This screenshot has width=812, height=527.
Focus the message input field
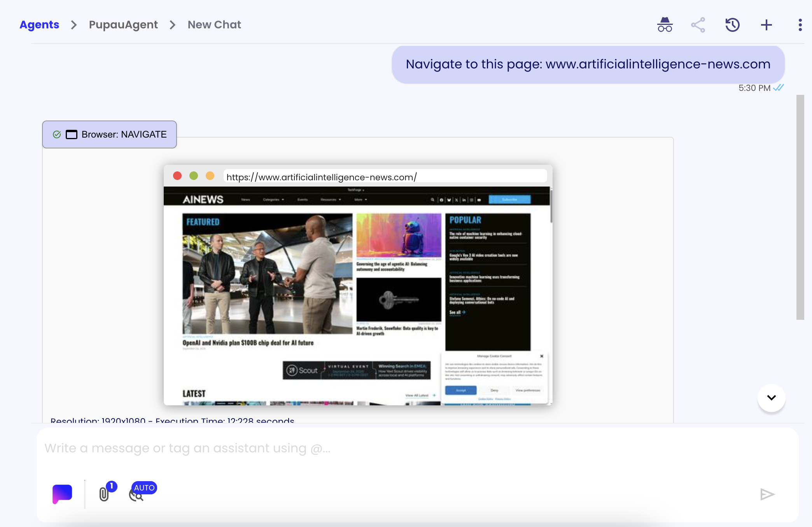coord(418,448)
